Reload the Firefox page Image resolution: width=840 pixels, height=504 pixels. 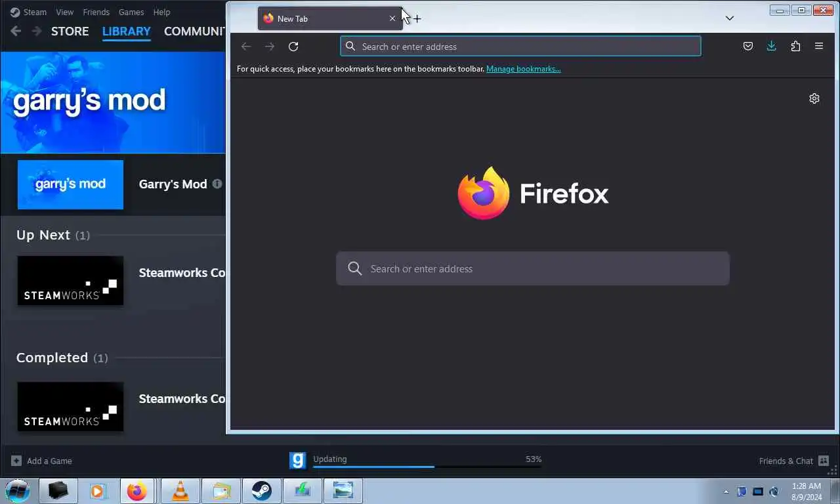[293, 47]
